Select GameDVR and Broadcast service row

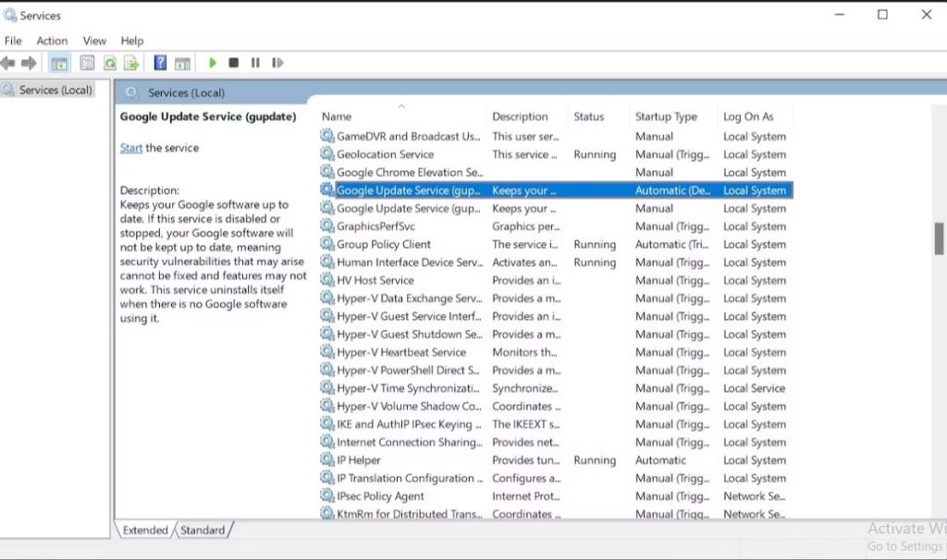coord(556,137)
